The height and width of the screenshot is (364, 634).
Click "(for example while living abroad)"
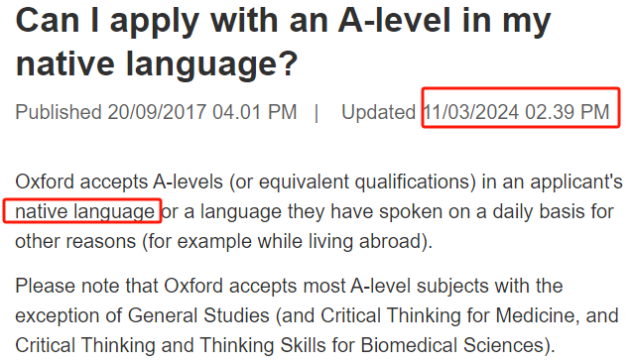[288, 242]
